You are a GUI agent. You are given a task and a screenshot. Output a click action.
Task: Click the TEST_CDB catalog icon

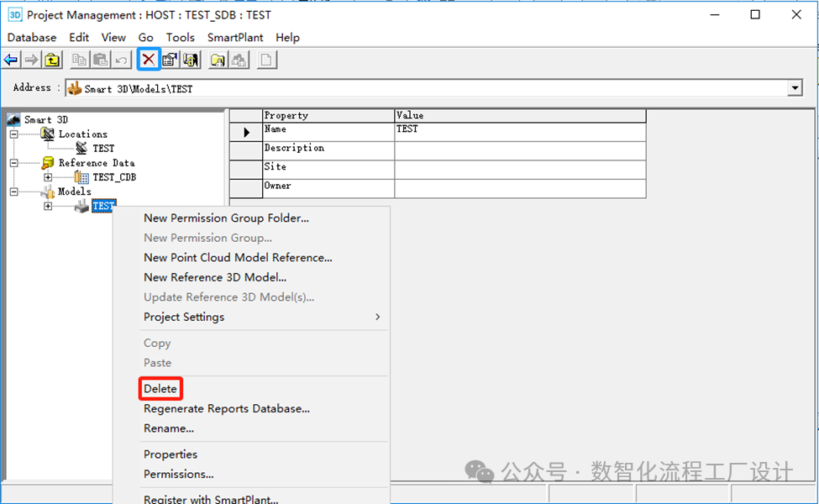pos(81,177)
